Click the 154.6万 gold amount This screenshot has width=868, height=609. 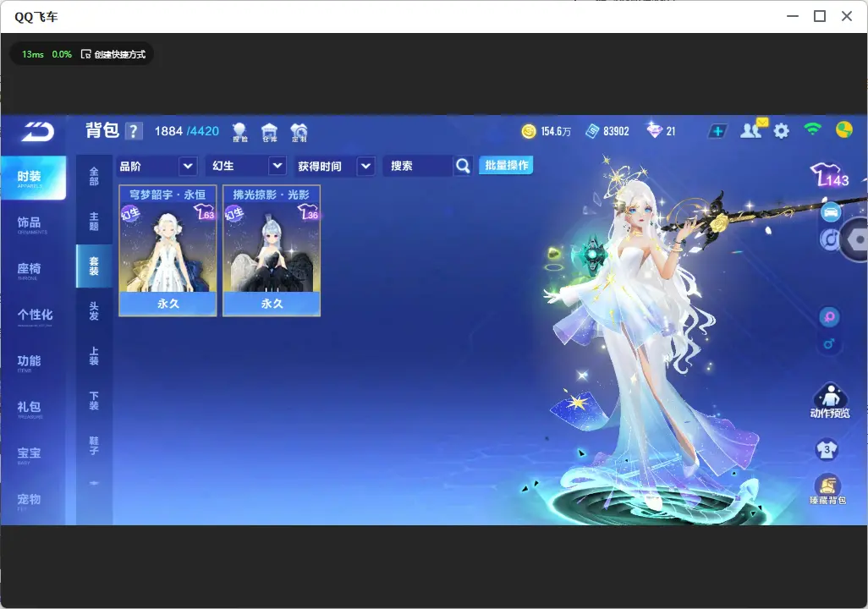556,131
